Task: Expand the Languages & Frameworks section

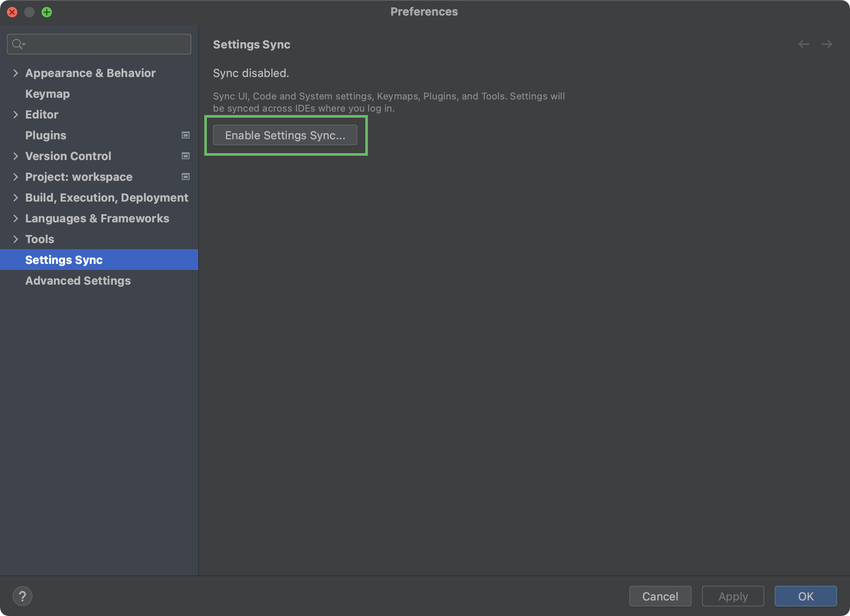Action: click(16, 218)
